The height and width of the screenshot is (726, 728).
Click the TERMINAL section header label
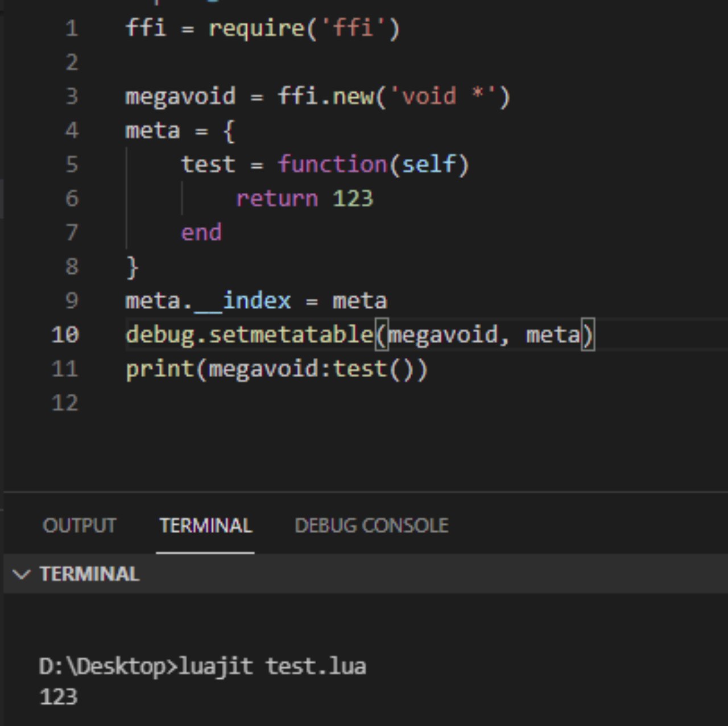click(89, 574)
